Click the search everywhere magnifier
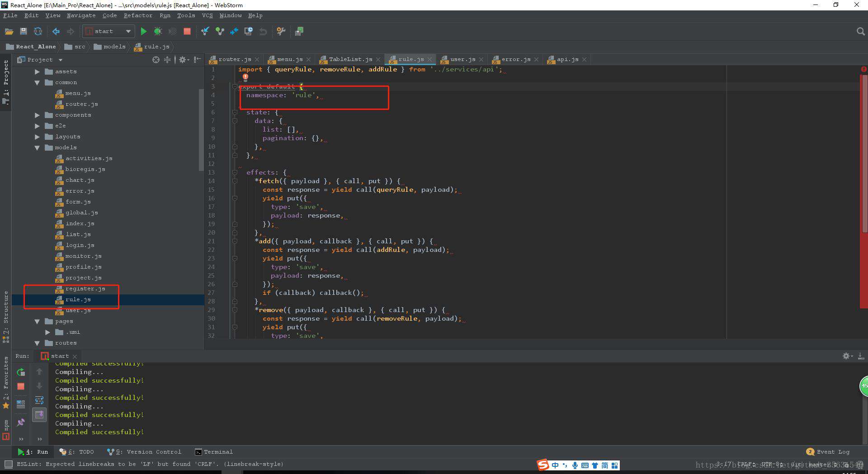This screenshot has width=868, height=474. click(860, 31)
